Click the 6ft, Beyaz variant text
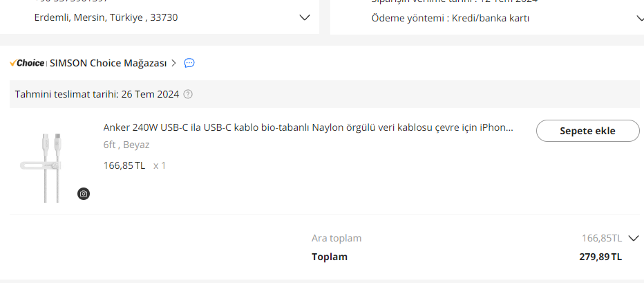 [x=126, y=145]
